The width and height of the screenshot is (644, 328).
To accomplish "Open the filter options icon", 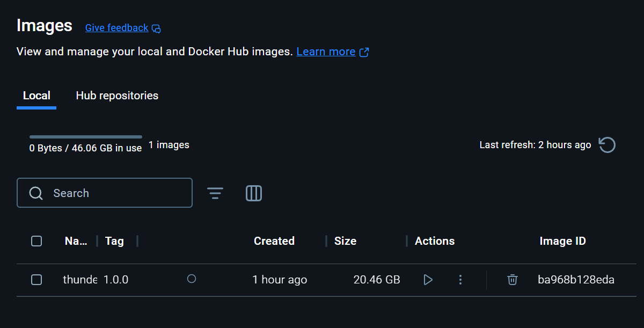I will (x=215, y=193).
